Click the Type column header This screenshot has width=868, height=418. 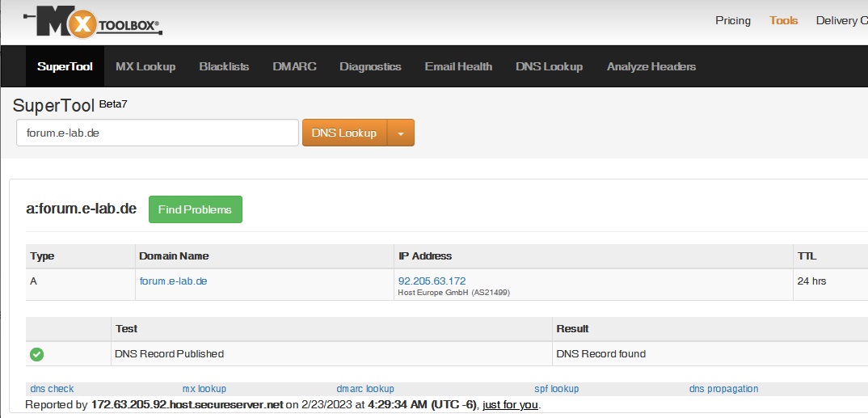[x=42, y=256]
